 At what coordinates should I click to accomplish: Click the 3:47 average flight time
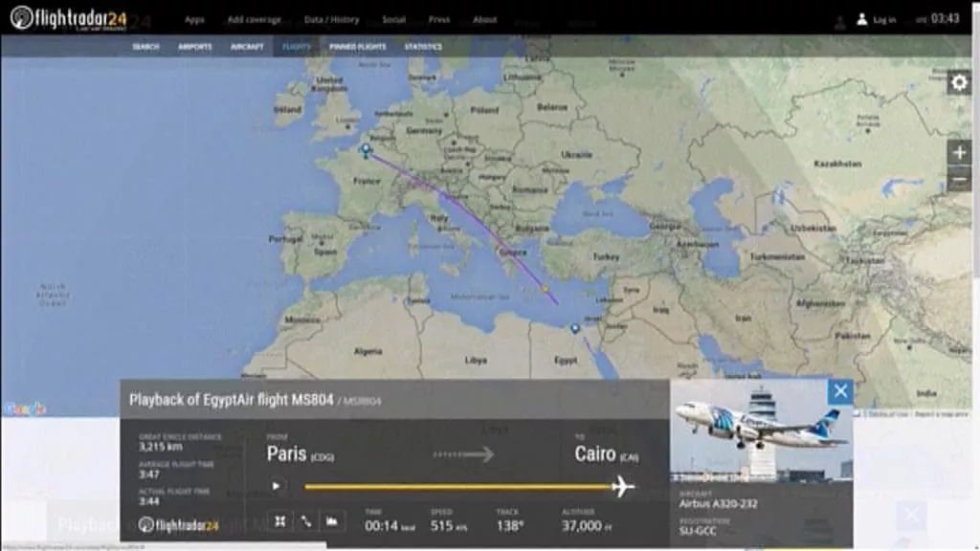pos(148,474)
